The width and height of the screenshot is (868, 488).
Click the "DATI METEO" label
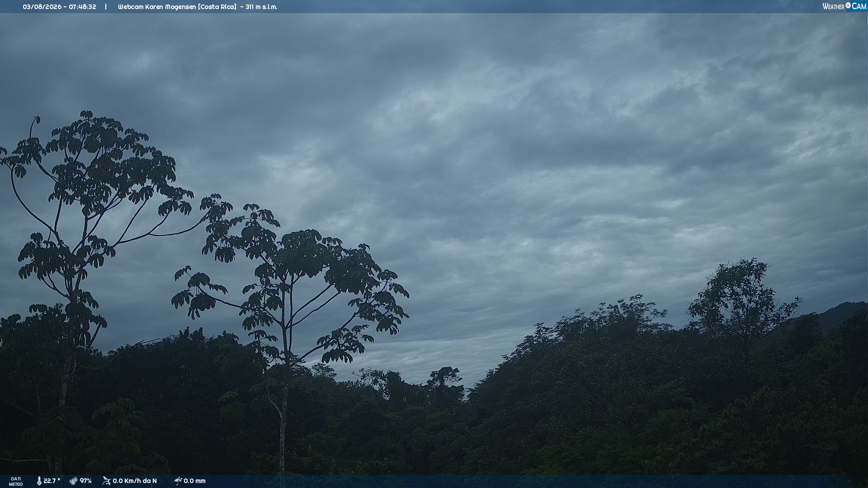click(16, 482)
